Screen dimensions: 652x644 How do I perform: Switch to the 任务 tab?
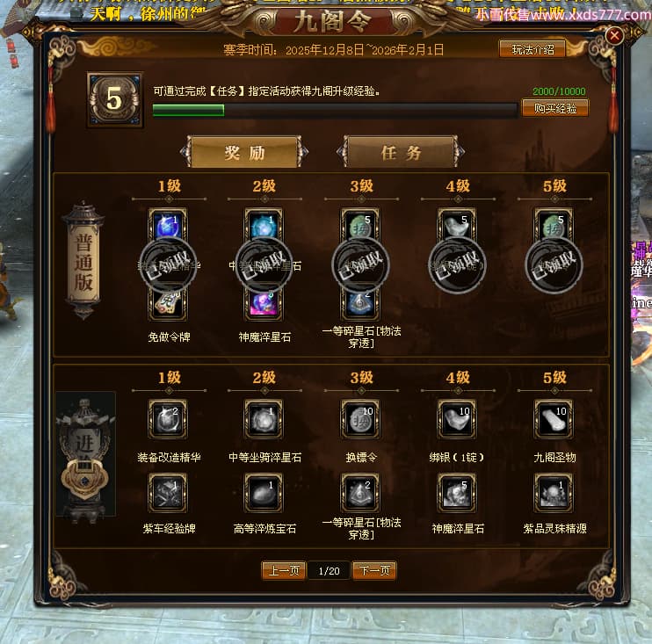point(401,152)
